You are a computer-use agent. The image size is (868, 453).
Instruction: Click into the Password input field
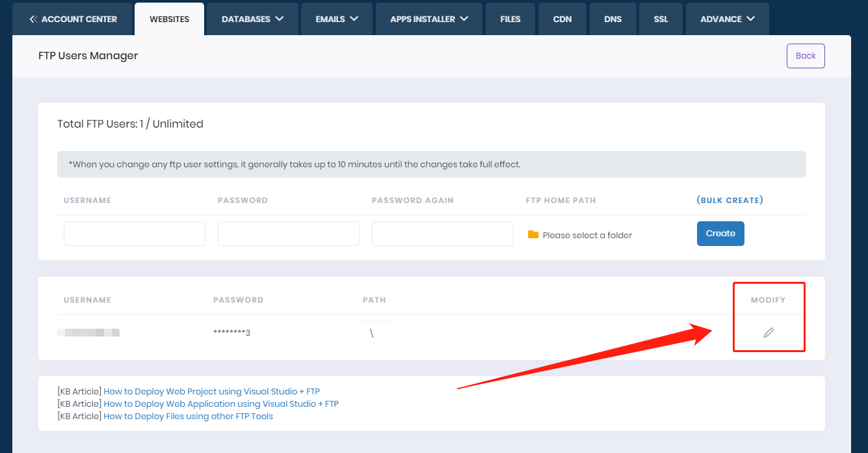click(x=289, y=234)
